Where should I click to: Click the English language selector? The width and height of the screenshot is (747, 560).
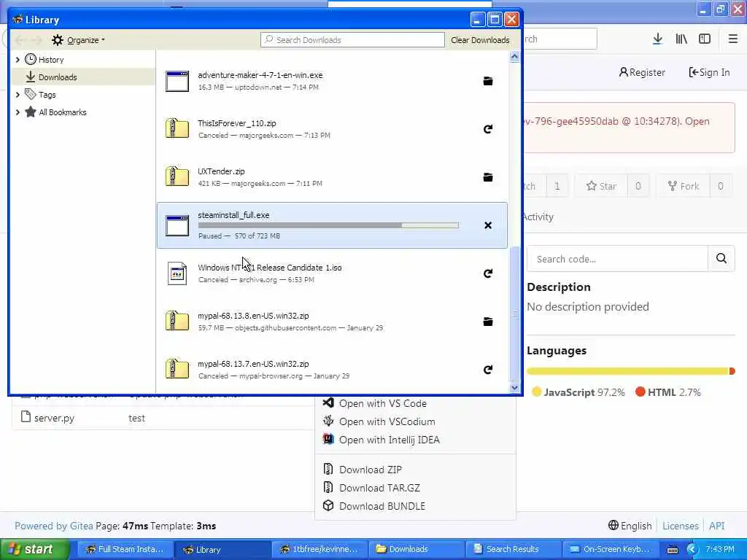[x=630, y=526]
